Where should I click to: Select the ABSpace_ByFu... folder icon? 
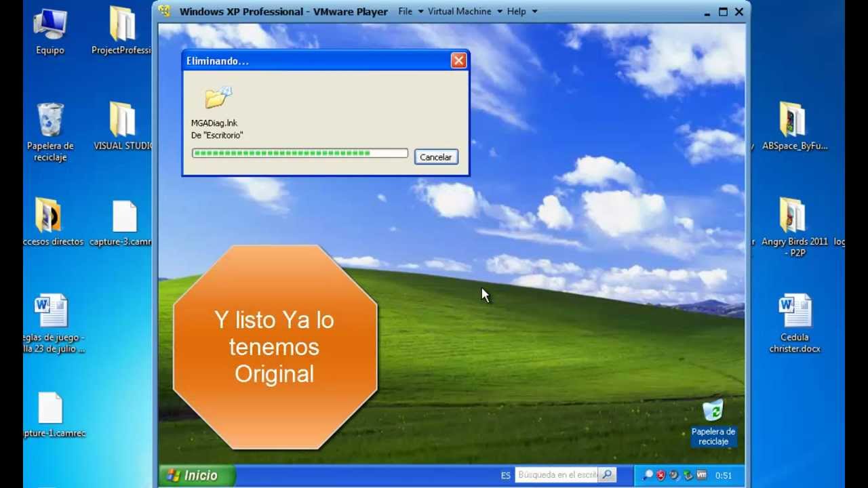(794, 127)
